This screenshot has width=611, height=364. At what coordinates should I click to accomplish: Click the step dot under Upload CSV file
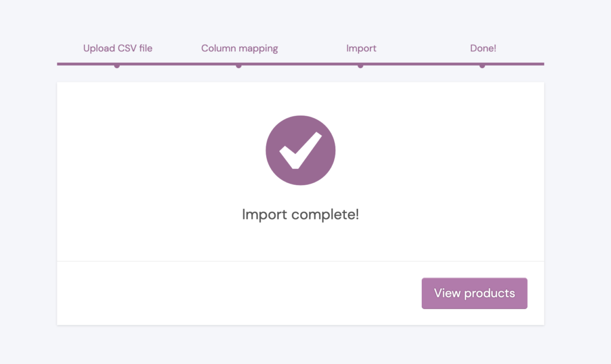(117, 66)
